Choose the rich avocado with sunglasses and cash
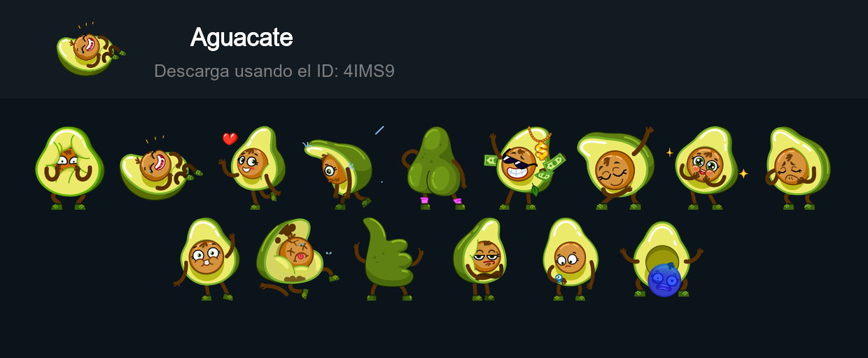 pyautogui.click(x=525, y=168)
